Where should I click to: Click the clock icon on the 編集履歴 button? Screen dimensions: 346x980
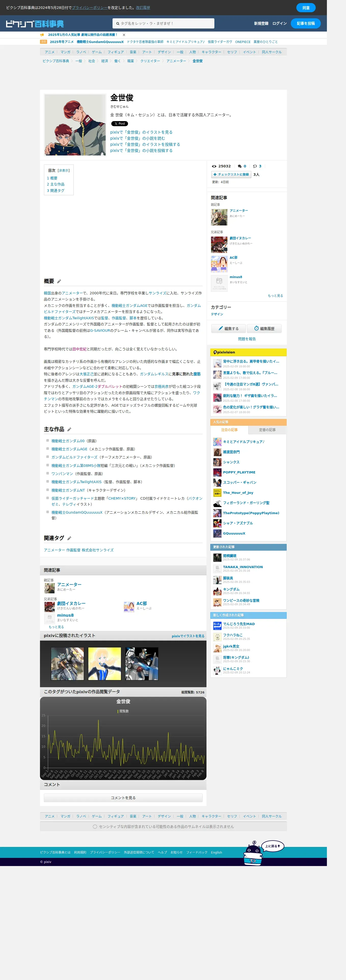257,328
